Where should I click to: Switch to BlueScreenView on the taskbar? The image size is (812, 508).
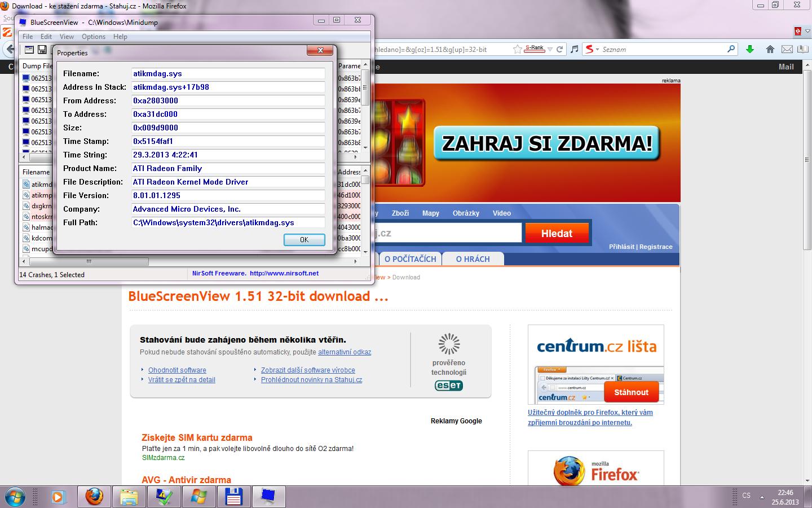click(x=268, y=497)
